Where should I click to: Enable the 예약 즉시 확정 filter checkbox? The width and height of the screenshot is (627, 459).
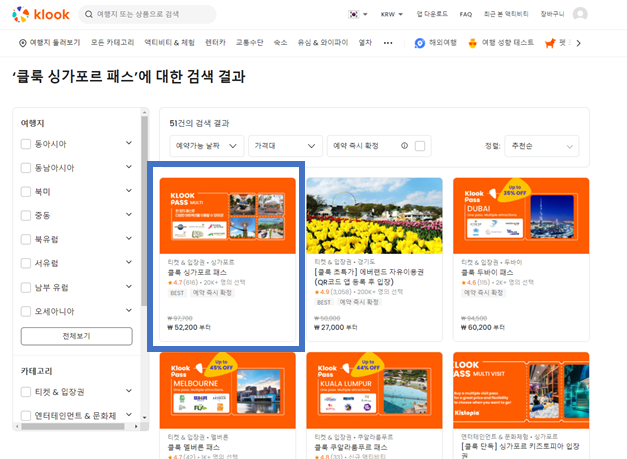point(420,146)
